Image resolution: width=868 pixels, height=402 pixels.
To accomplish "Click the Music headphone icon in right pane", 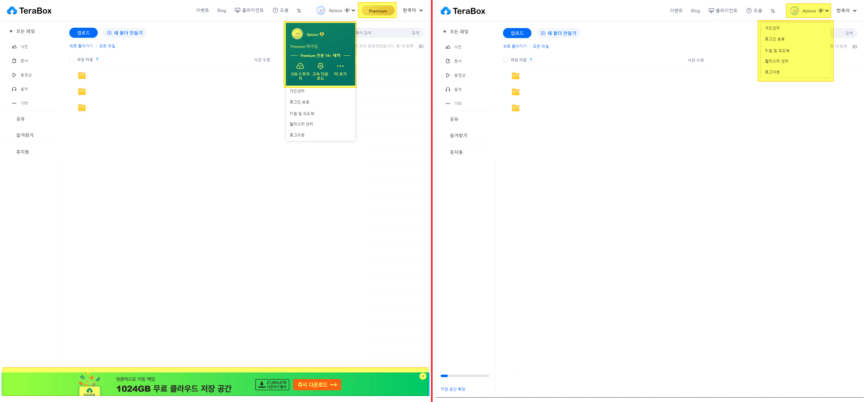I will click(x=448, y=89).
